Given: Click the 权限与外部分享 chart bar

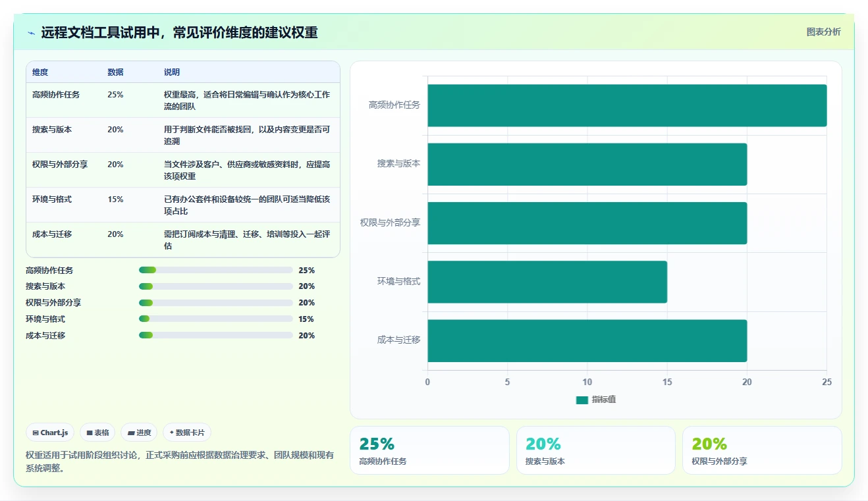Looking at the screenshot, I should pos(587,223).
